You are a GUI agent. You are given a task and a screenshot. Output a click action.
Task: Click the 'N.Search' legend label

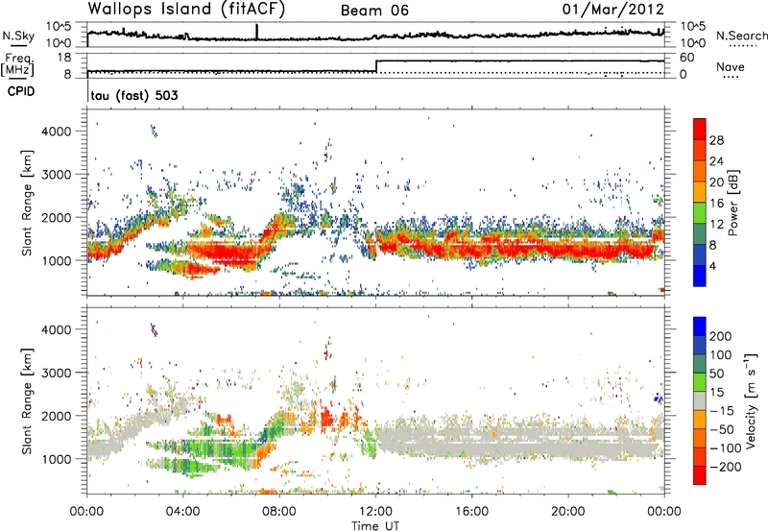(x=741, y=36)
